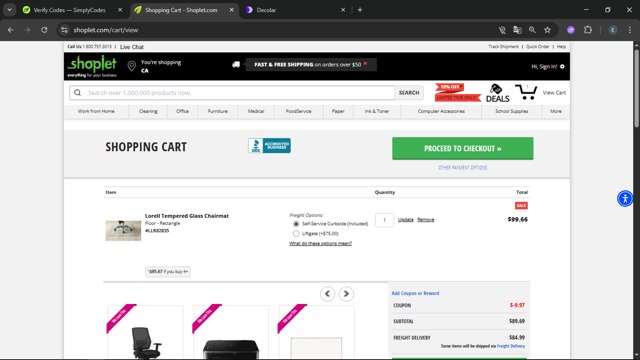Open the View Cart link
640x360 pixels.
pos(554,93)
